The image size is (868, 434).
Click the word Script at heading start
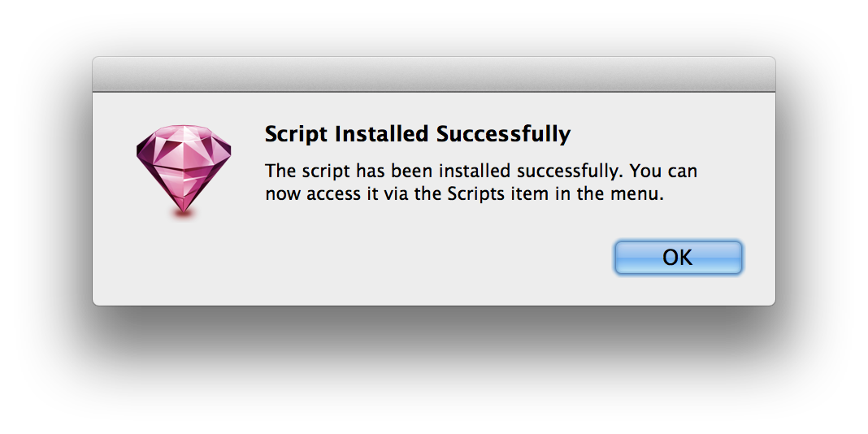[x=297, y=135]
